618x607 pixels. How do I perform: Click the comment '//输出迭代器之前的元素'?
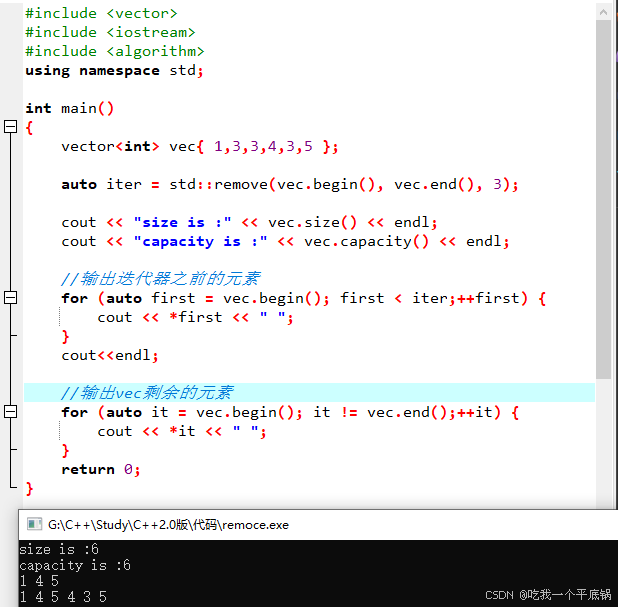tap(160, 278)
